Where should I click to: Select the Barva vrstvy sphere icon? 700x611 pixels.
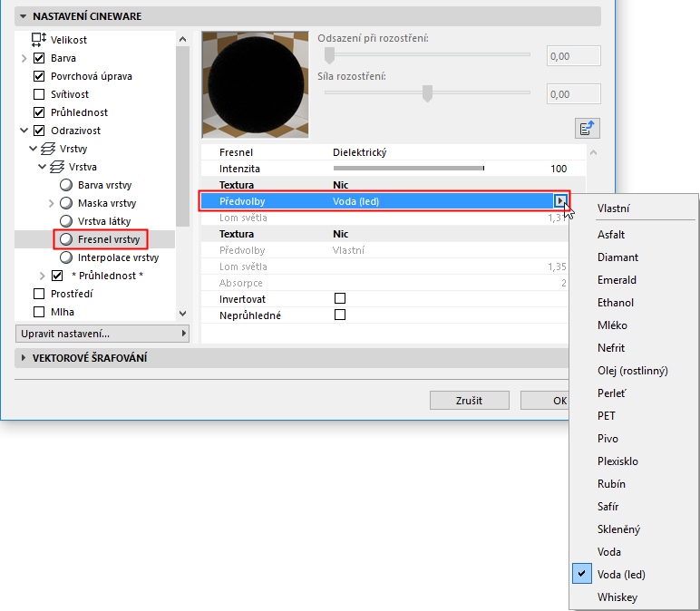pos(66,185)
